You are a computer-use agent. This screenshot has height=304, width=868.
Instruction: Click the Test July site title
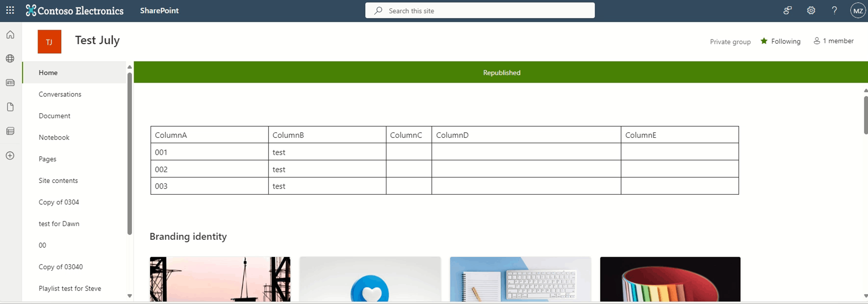pos(97,40)
